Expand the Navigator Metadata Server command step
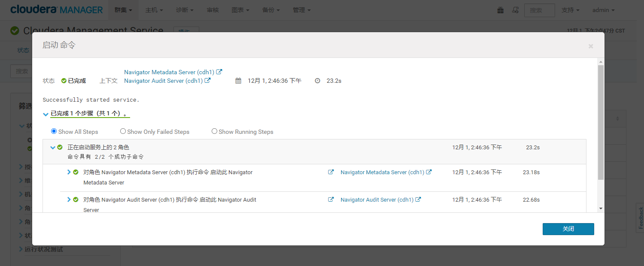This screenshot has height=266, width=644. click(69, 172)
